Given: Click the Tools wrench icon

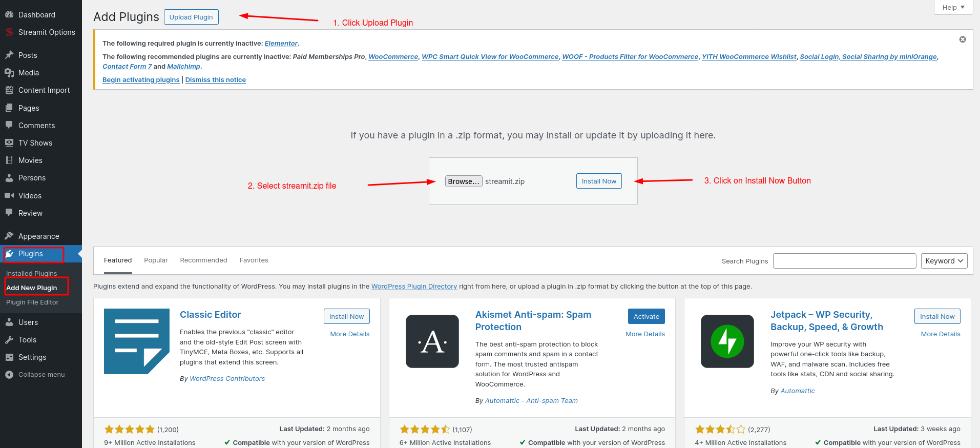Looking at the screenshot, I should click(9, 340).
